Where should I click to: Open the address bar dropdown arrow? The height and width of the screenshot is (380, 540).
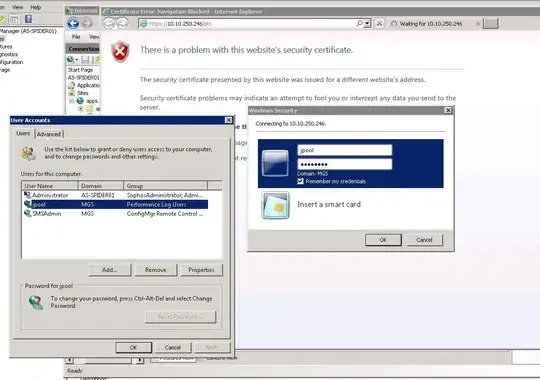[x=367, y=23]
